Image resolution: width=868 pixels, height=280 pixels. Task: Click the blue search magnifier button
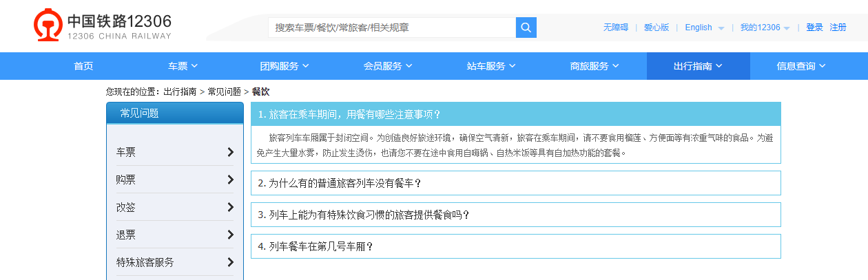pyautogui.click(x=526, y=28)
